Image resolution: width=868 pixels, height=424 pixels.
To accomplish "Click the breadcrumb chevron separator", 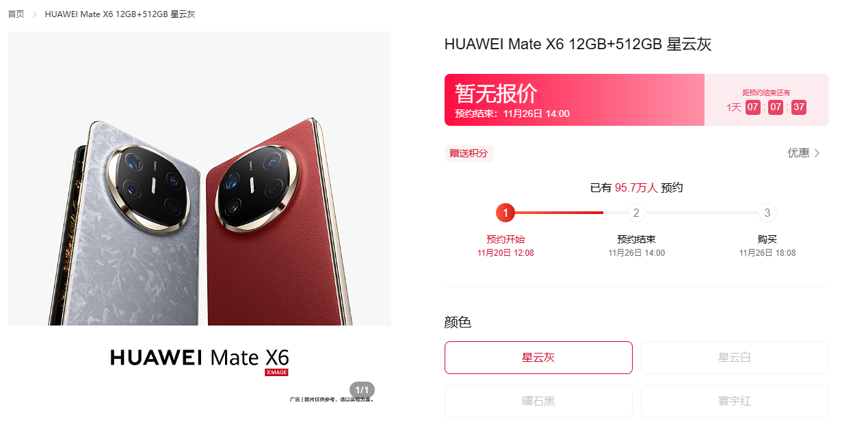I will (x=35, y=14).
